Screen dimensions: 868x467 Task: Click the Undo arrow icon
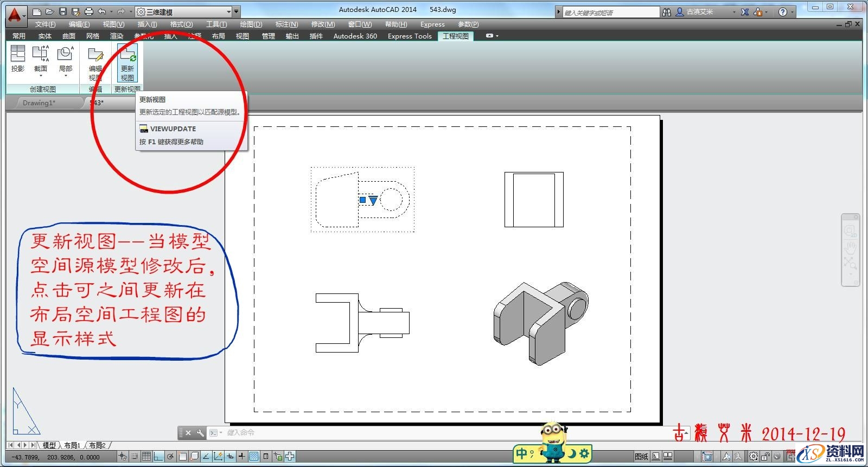point(102,11)
